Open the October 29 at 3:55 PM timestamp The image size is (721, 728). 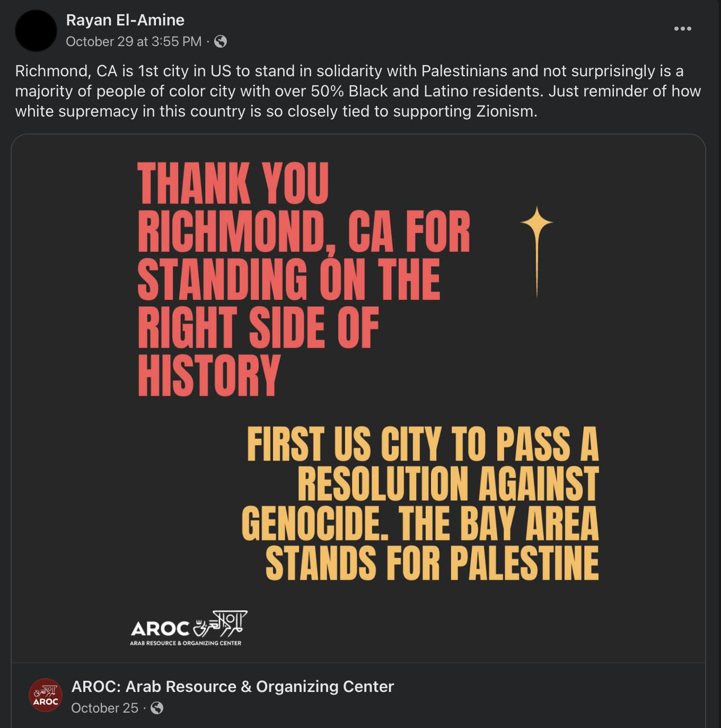click(134, 41)
